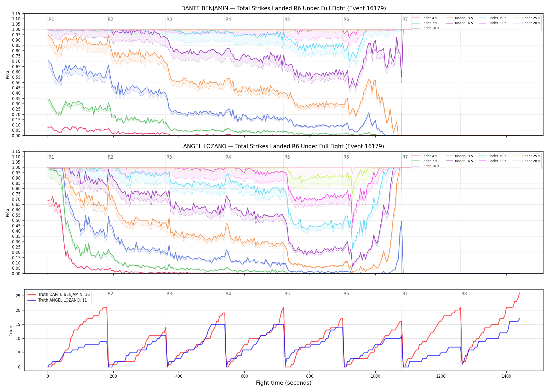
Task: Select 'under 19.5' legend entry in Angel Lozano chart
Action: (x=493, y=156)
